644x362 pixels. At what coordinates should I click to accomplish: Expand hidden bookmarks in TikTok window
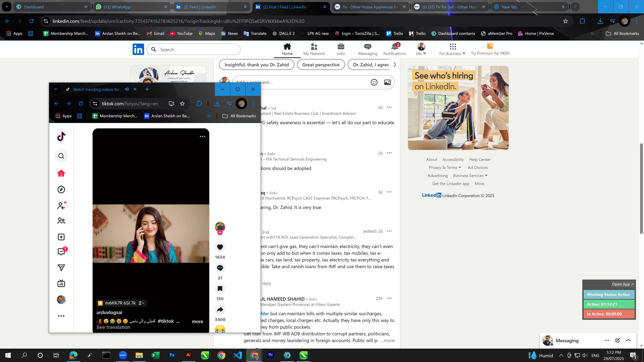(x=209, y=116)
